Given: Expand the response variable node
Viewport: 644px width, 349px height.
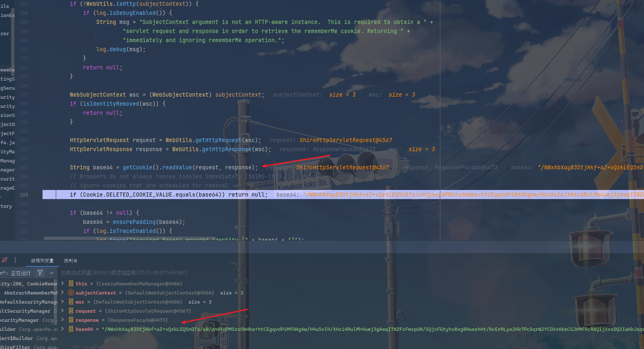Looking at the screenshot, I should point(62,320).
